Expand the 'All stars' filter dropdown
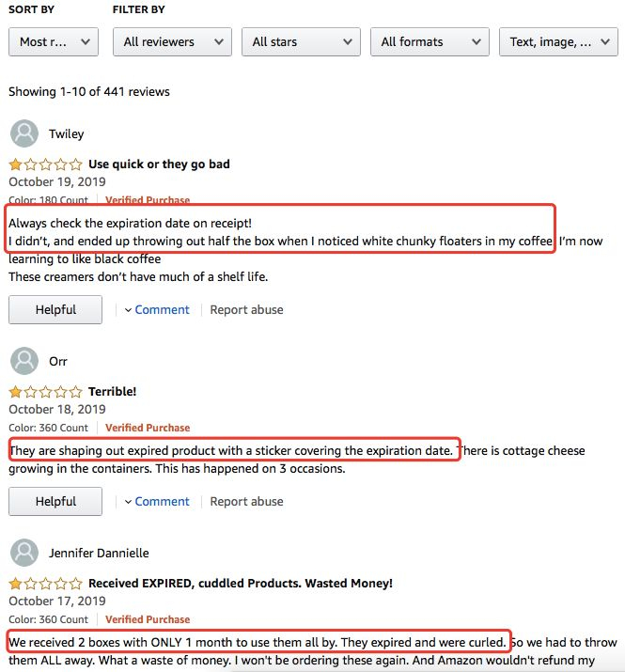The width and height of the screenshot is (625, 672). pyautogui.click(x=301, y=41)
